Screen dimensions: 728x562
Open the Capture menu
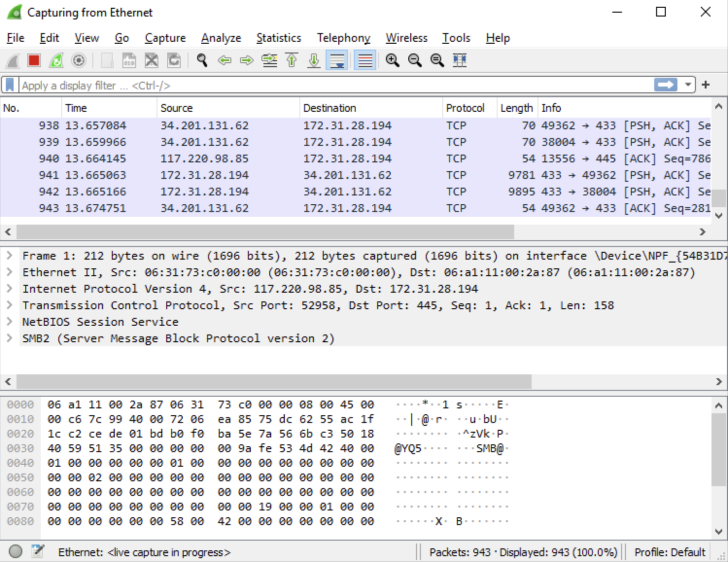(x=165, y=38)
